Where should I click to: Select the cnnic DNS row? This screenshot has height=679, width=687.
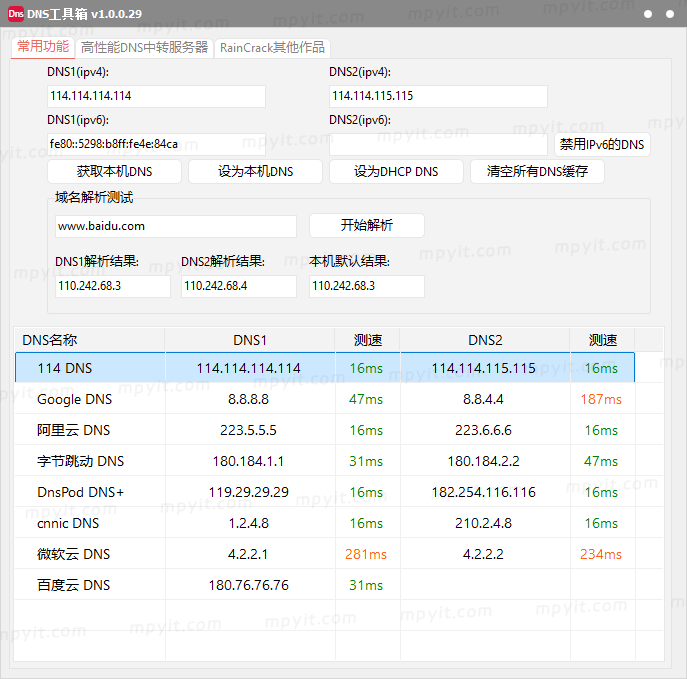coord(325,523)
